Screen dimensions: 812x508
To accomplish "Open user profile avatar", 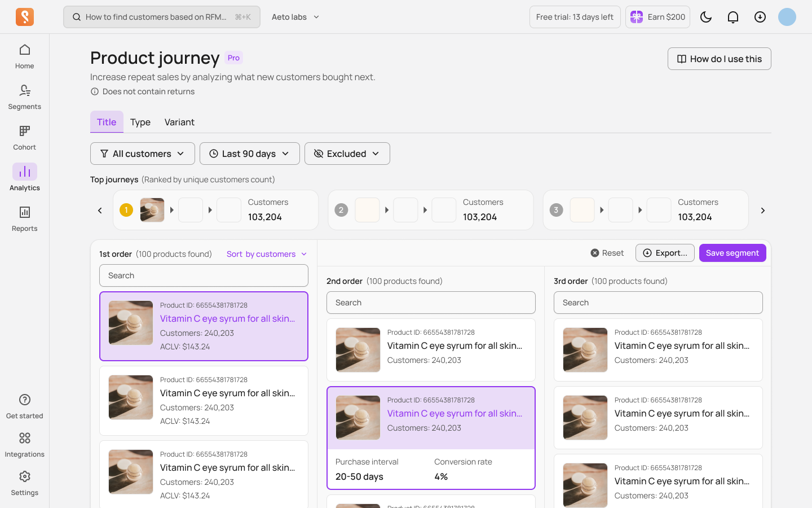I will tap(787, 17).
